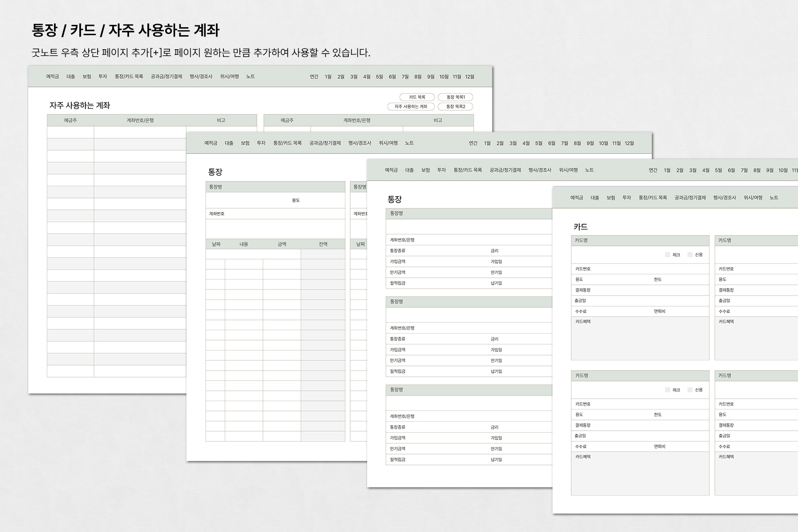Image resolution: width=798 pixels, height=532 pixels.
Task: Open the 통장 목록1 button
Action: click(455, 97)
